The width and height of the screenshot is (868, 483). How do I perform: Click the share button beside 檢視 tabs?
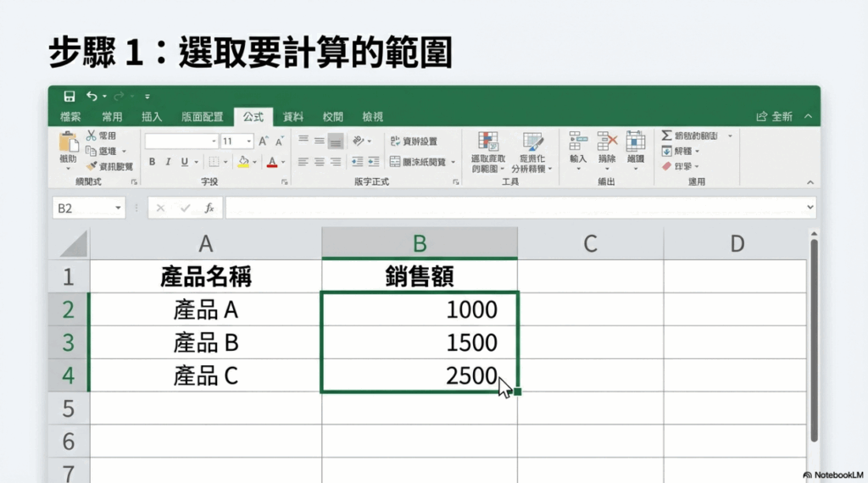coord(775,116)
